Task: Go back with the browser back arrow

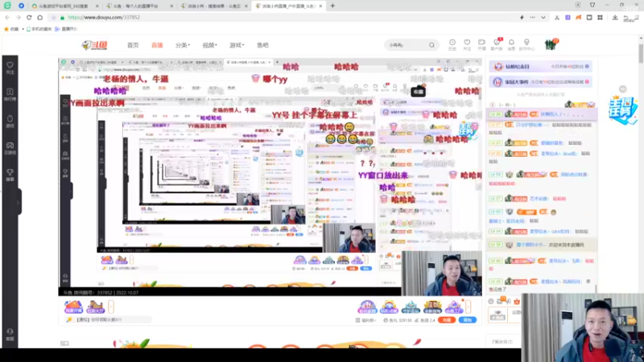Action: coord(7,18)
